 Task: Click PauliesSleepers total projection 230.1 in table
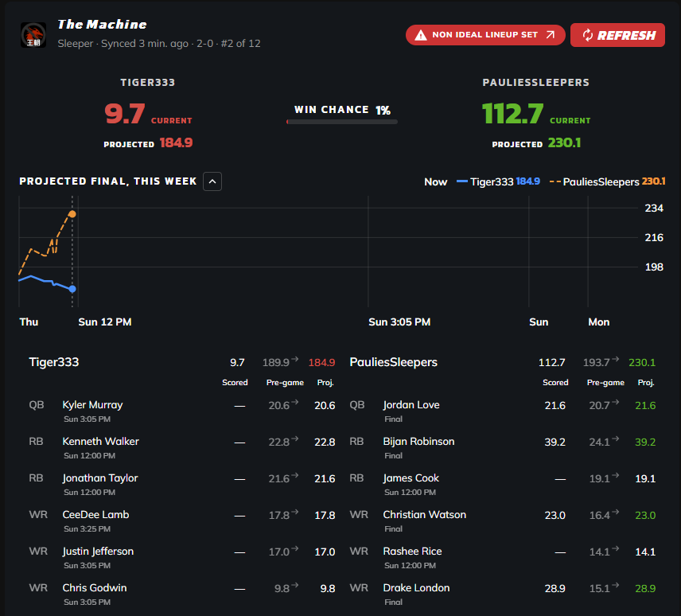[x=642, y=362]
